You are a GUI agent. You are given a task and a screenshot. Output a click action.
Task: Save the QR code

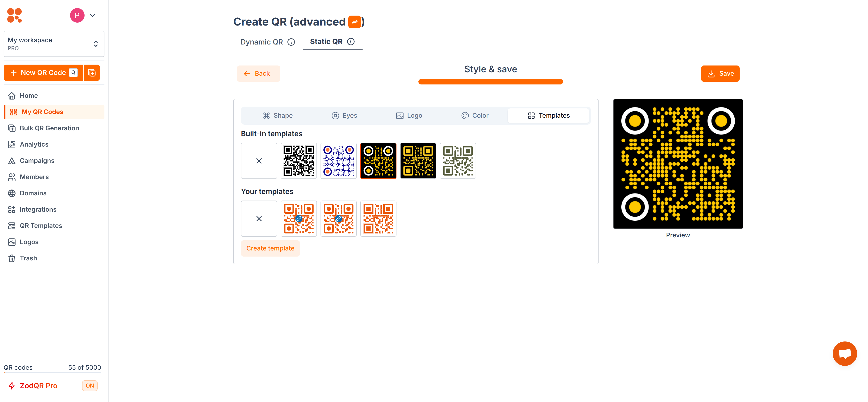(x=720, y=73)
